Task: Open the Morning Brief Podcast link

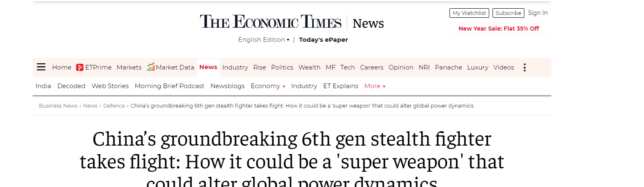Action: coord(170,86)
